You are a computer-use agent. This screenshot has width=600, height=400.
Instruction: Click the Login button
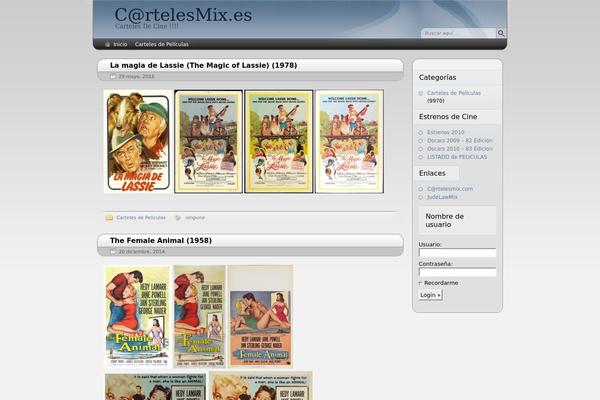click(430, 295)
